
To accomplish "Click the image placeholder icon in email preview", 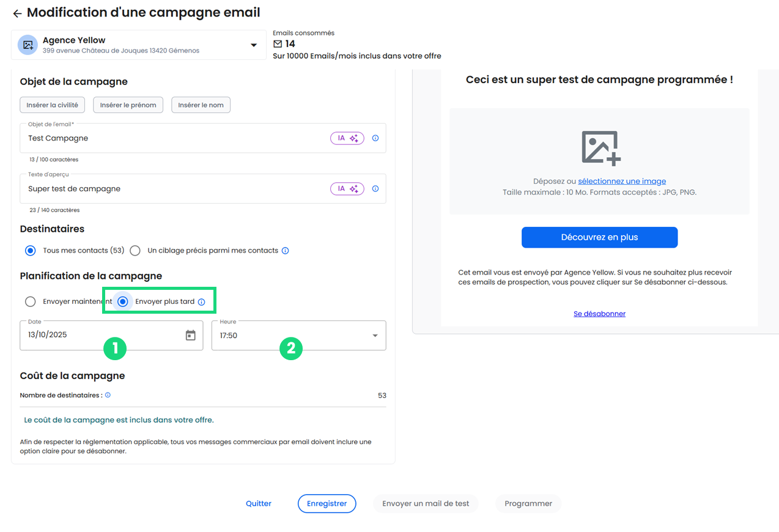I will point(600,148).
